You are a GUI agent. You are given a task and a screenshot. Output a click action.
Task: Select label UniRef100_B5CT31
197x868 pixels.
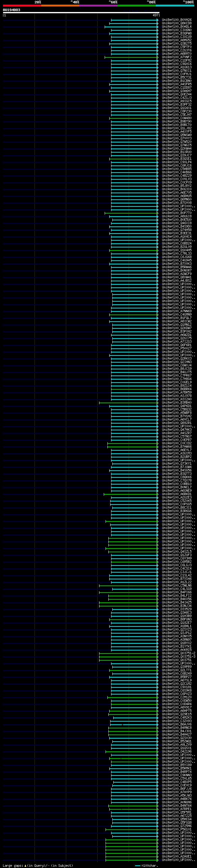pos(177,78)
